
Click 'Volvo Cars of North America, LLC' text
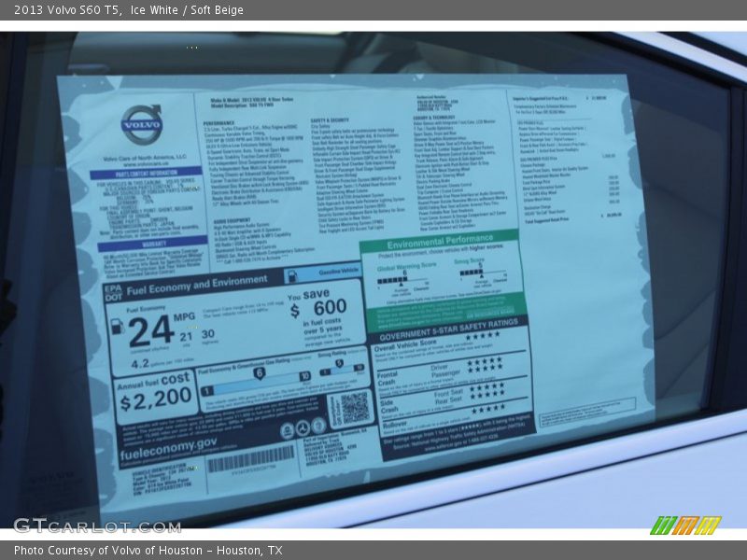(x=145, y=158)
